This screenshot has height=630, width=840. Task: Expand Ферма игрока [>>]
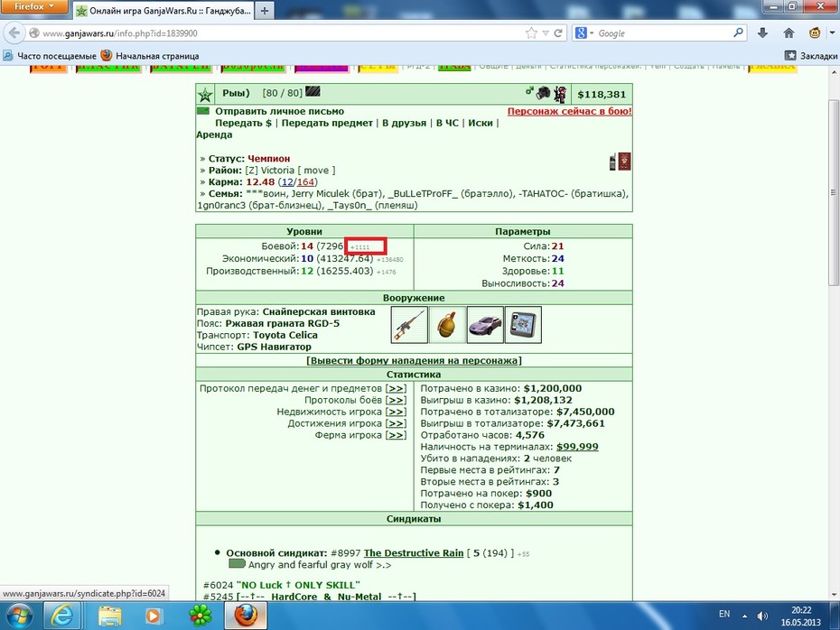[x=396, y=436]
